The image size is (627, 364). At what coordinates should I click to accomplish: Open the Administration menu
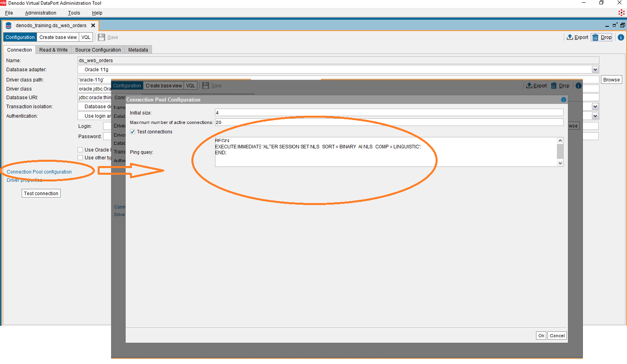click(x=41, y=13)
